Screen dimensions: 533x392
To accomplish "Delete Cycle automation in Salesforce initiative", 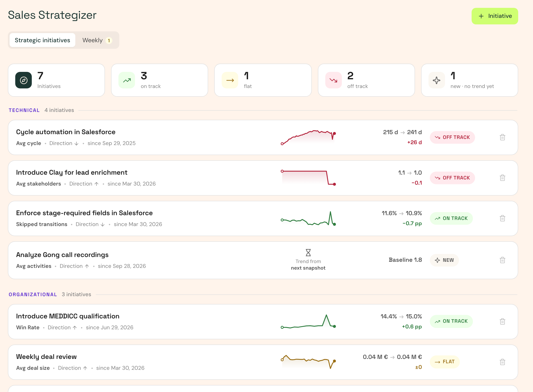I will pyautogui.click(x=502, y=137).
